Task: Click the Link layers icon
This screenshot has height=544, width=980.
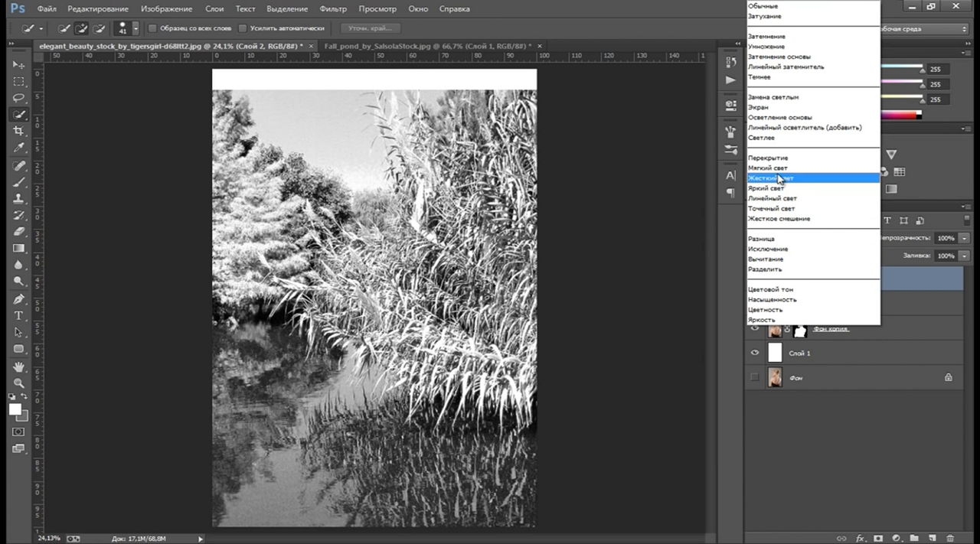Action: pyautogui.click(x=841, y=538)
